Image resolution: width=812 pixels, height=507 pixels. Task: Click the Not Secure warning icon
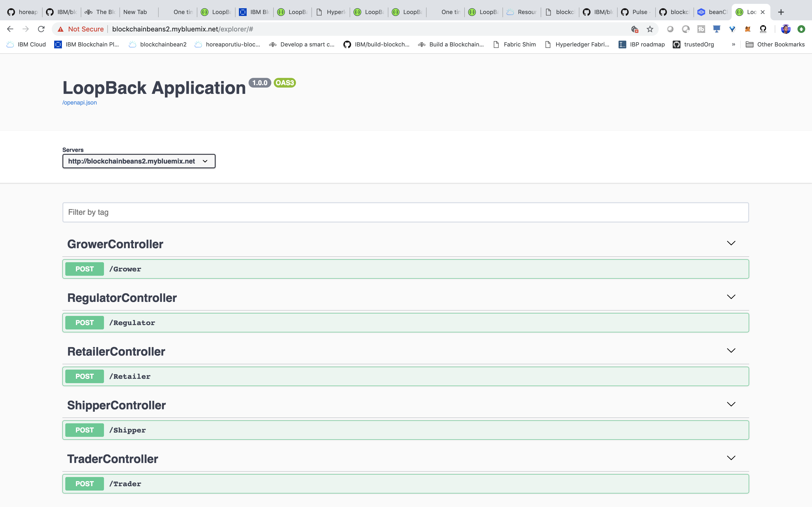(x=61, y=29)
